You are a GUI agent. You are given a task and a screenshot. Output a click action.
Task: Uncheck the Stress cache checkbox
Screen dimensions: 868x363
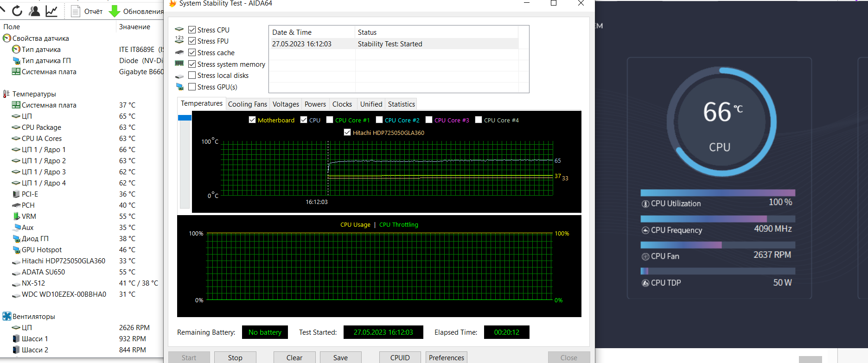(192, 52)
